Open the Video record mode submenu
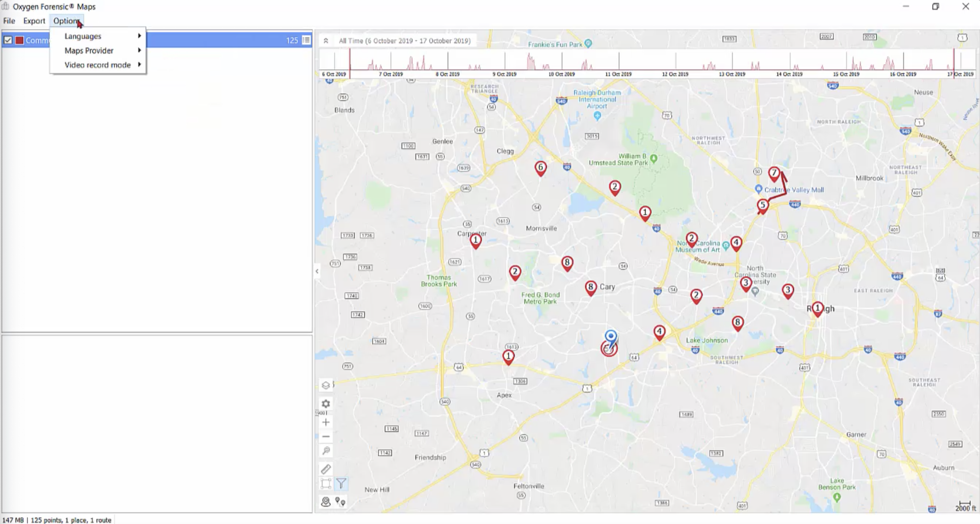Screen dimensions: 980x524 (x=98, y=65)
